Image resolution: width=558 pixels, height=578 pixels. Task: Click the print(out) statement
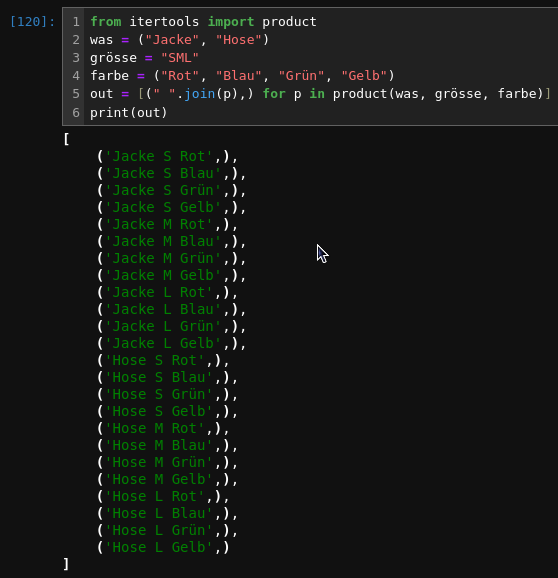click(129, 112)
